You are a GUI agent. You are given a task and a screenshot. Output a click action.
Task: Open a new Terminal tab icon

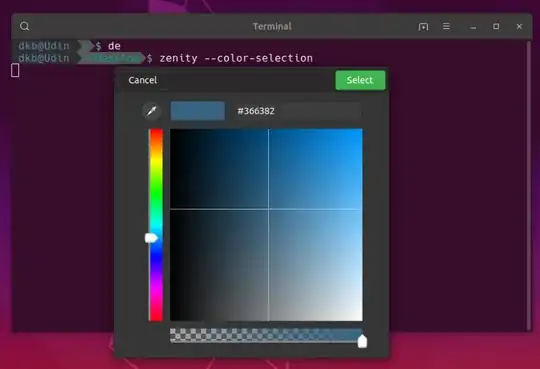tap(423, 27)
